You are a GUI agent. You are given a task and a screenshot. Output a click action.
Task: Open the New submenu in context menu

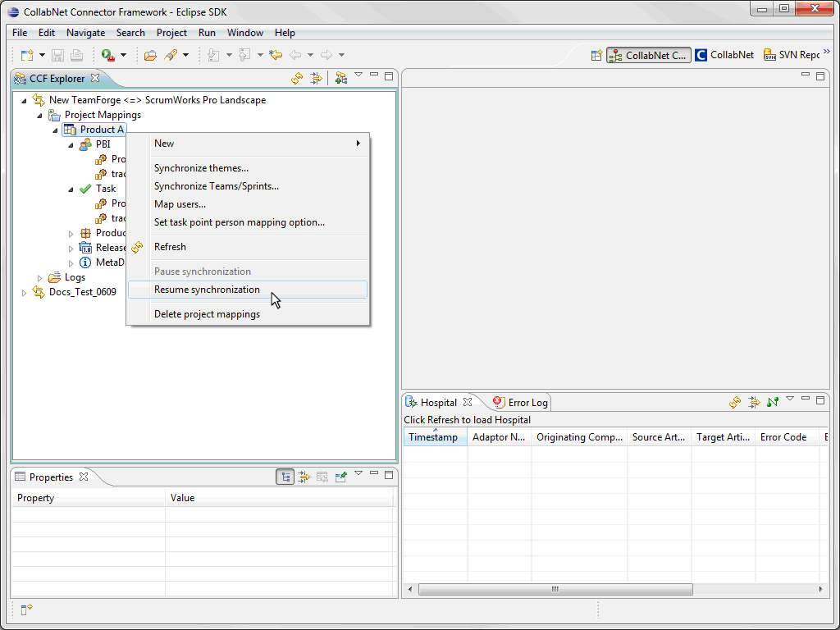point(248,144)
